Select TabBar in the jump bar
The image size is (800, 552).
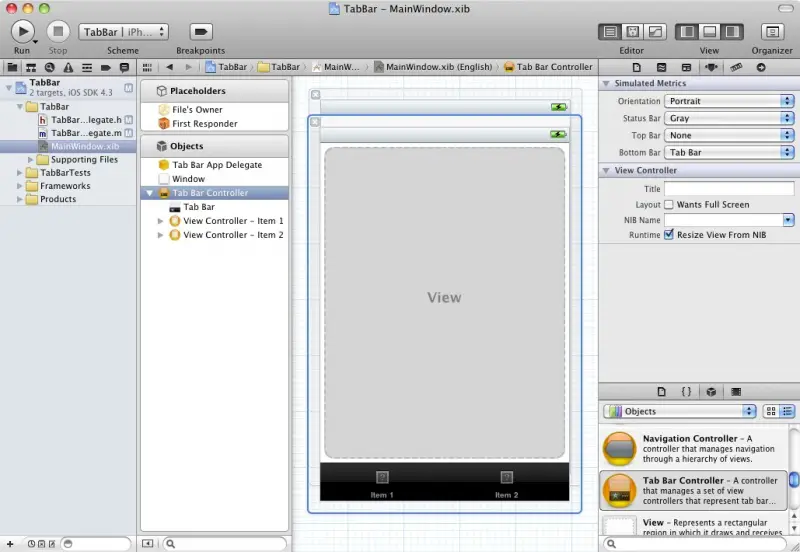226,67
